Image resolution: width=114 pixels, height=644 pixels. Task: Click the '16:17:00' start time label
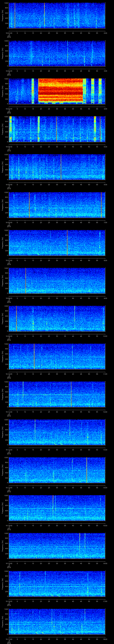(9, 639)
